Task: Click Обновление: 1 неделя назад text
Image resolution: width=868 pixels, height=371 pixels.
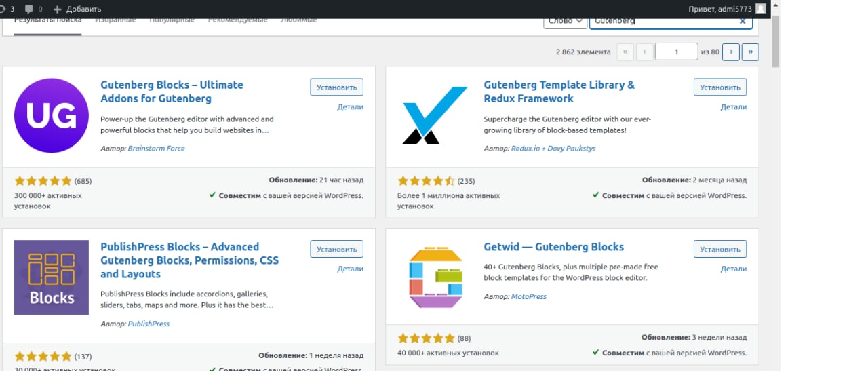Action: click(x=311, y=355)
